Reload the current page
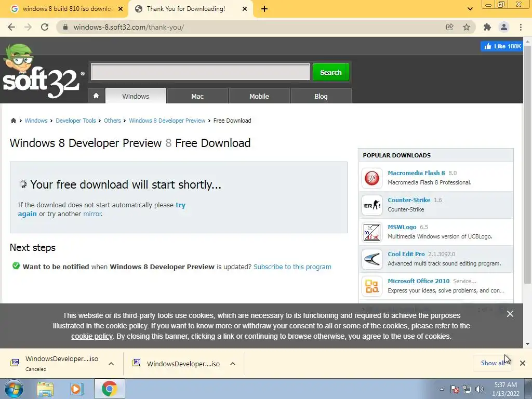This screenshot has height=399, width=532. coord(45,27)
